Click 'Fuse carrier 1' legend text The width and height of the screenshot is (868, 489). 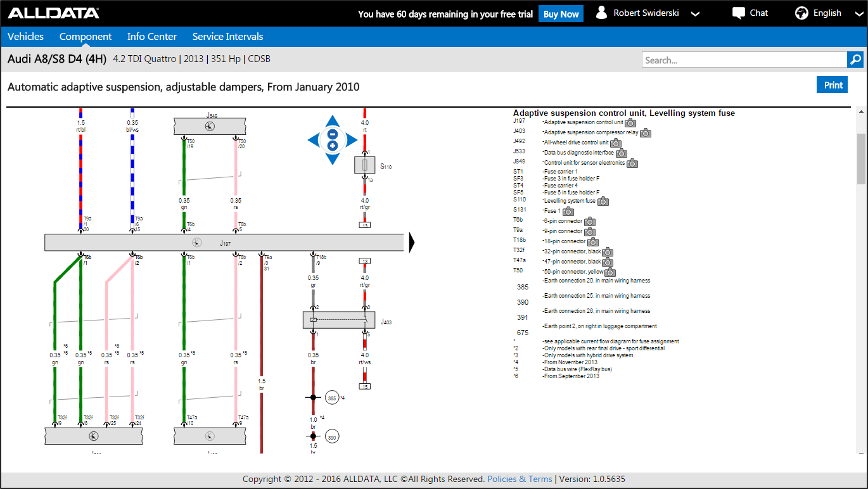560,172
